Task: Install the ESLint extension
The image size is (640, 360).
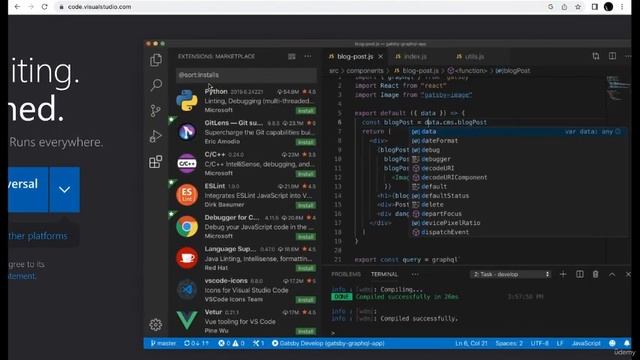Action: pyautogui.click(x=306, y=205)
